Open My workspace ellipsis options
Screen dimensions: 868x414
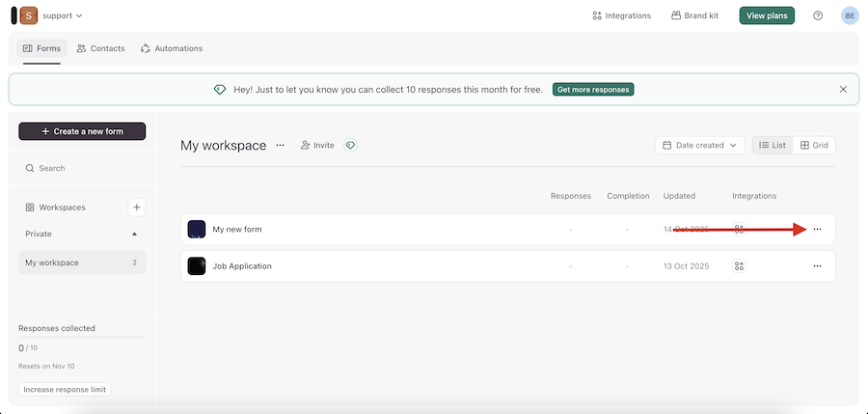[x=281, y=145]
